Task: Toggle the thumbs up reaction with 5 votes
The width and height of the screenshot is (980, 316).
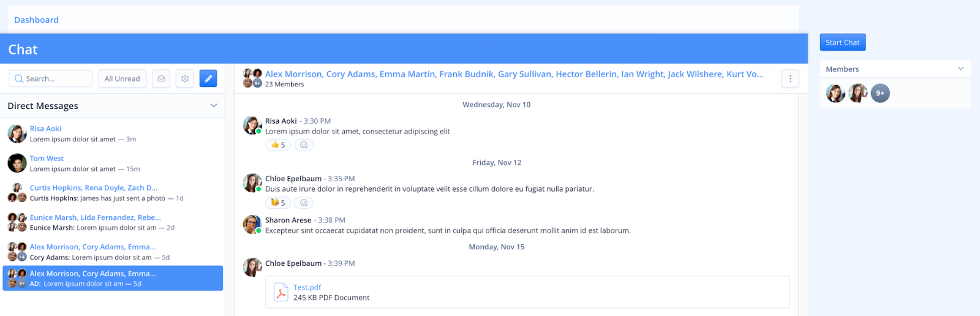Action: [x=278, y=145]
